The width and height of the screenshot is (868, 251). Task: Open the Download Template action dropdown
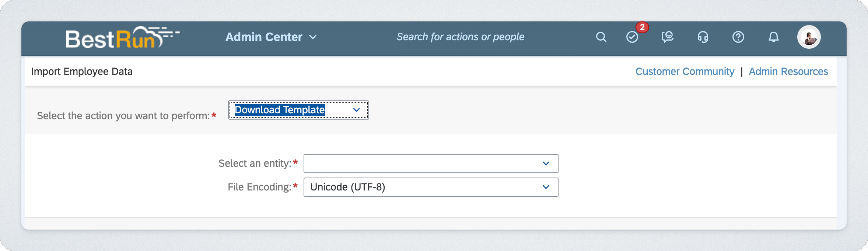298,110
